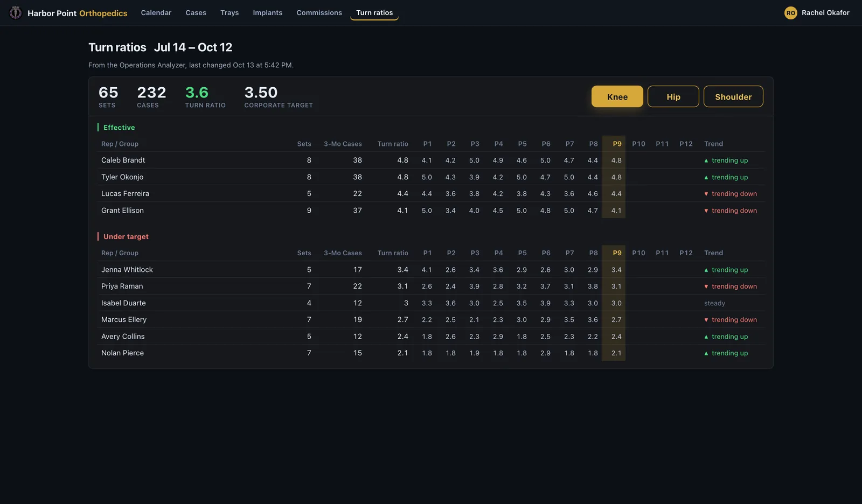Select the Tyler Okonjo row name
Screen dimensions: 862x504
[x=122, y=177]
